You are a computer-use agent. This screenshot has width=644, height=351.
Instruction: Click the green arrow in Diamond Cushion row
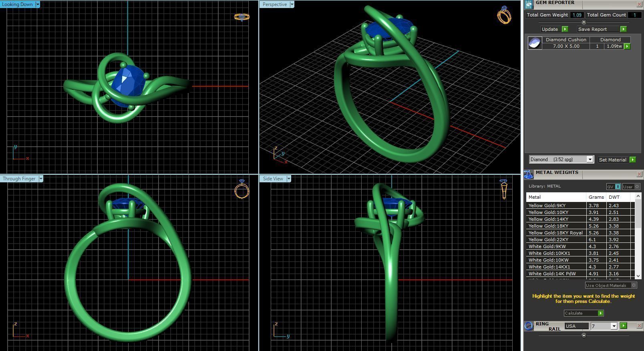coord(627,46)
